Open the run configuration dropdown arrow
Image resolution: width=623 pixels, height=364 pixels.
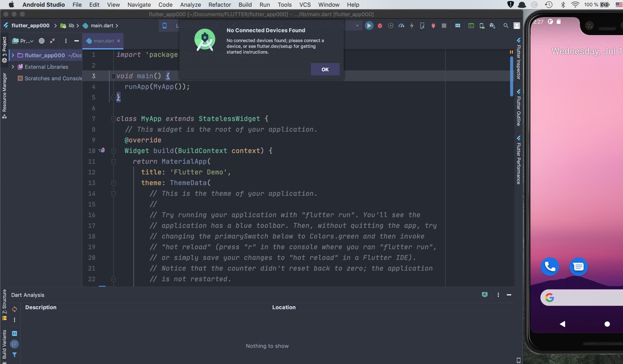(357, 26)
